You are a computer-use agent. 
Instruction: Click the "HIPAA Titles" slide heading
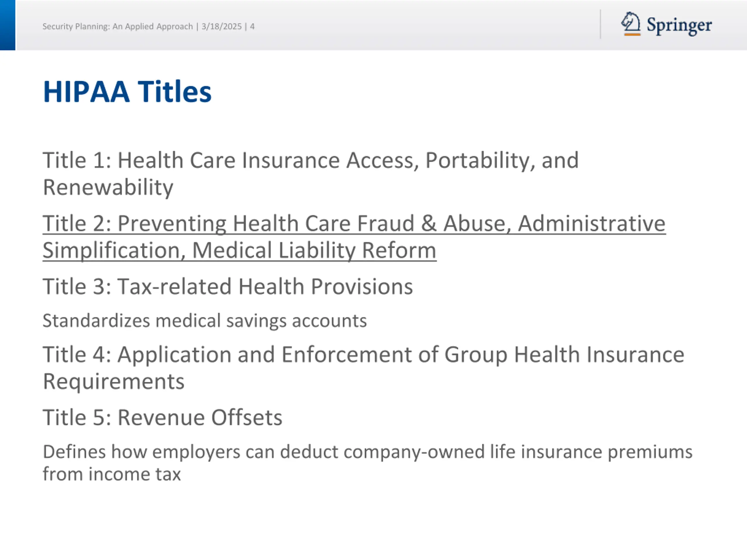(127, 92)
